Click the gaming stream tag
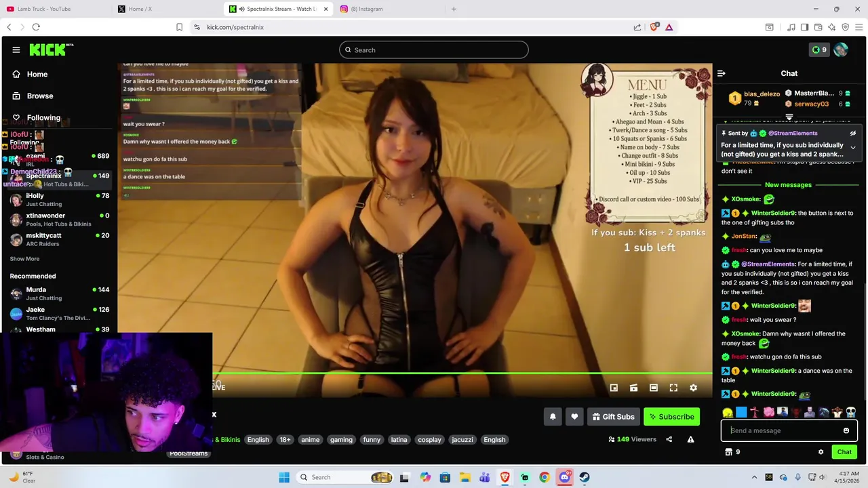This screenshot has width=868, height=488. pyautogui.click(x=341, y=439)
